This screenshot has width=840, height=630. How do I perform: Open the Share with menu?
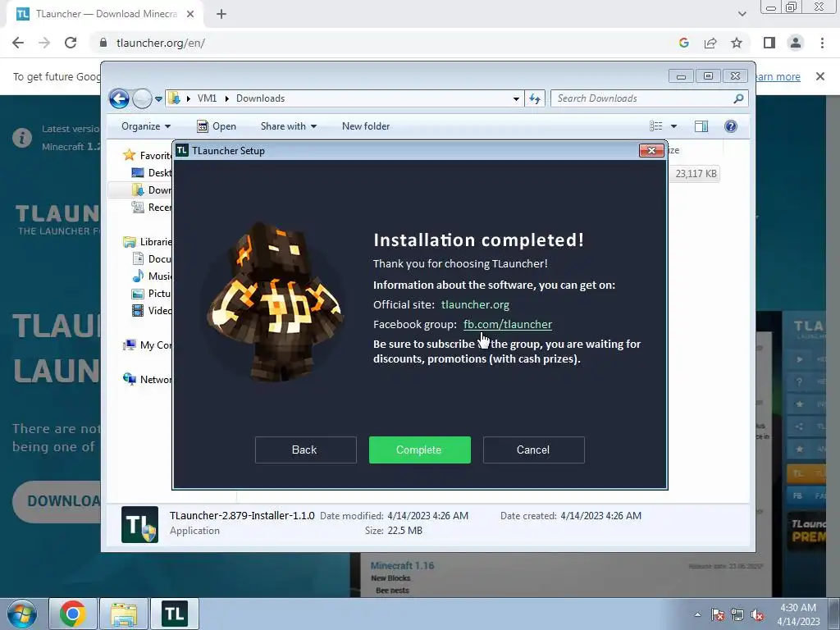(x=288, y=126)
